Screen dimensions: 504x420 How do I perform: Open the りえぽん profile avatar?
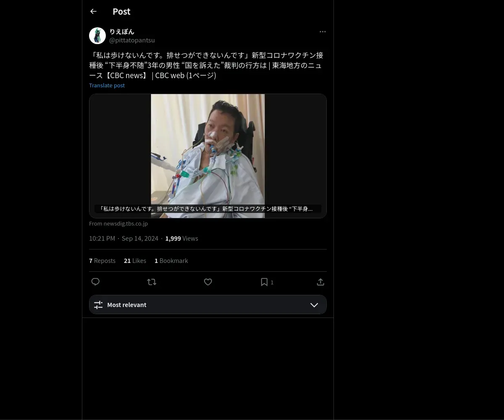tap(97, 36)
